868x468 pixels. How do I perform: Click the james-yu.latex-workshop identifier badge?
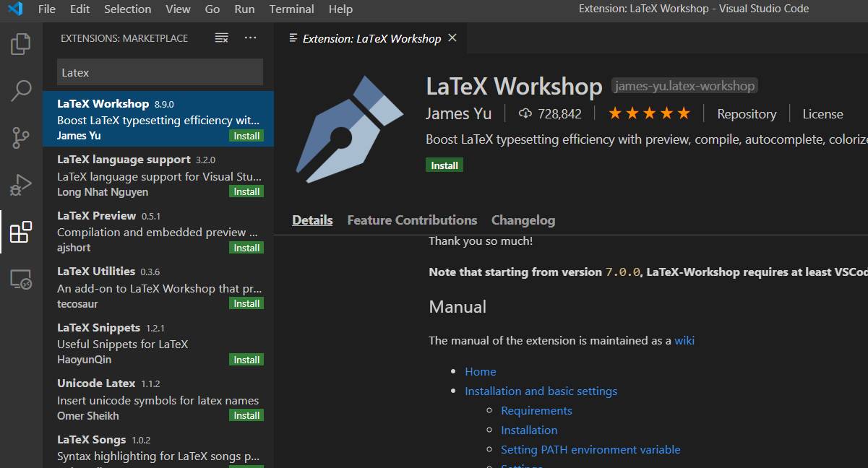tap(684, 86)
